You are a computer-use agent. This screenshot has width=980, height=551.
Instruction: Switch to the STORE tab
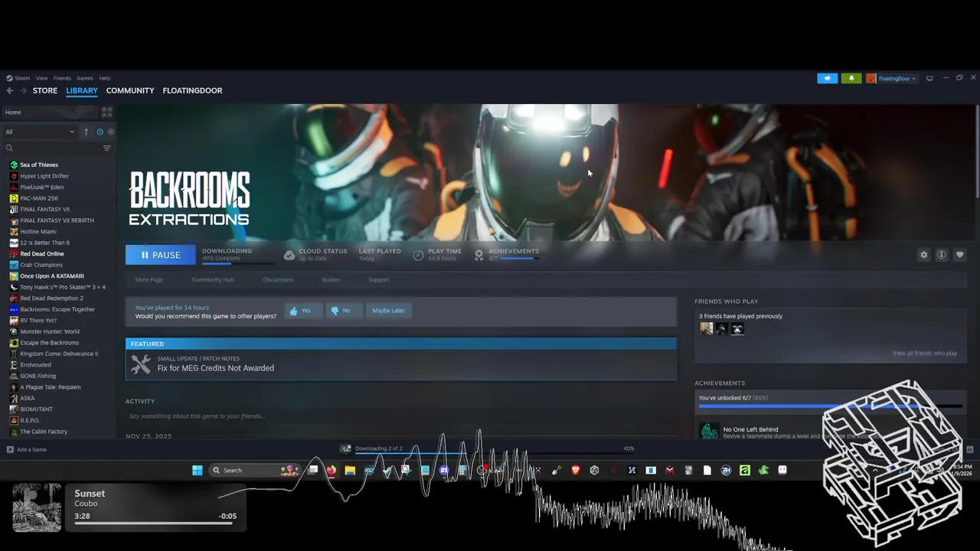pyautogui.click(x=45, y=90)
